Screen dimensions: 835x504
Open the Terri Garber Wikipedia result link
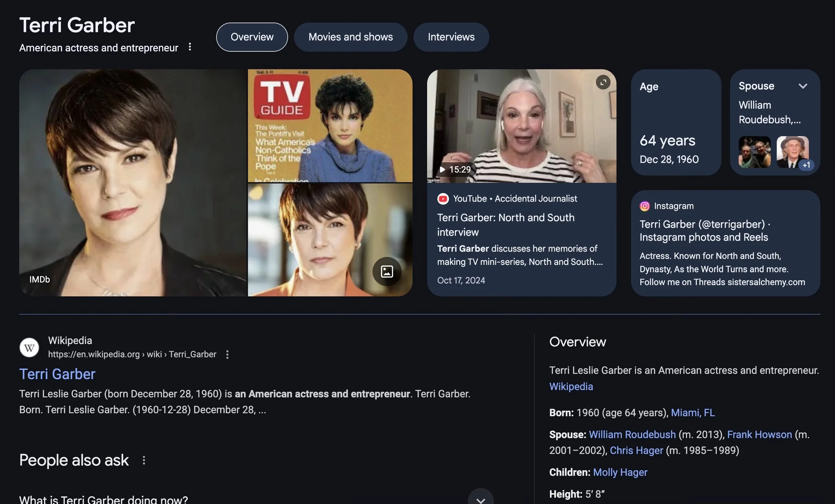point(57,374)
